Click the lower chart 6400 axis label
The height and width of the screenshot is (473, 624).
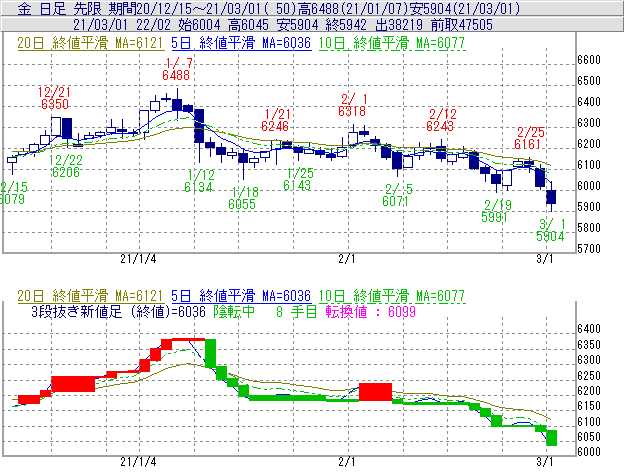pyautogui.click(x=589, y=329)
